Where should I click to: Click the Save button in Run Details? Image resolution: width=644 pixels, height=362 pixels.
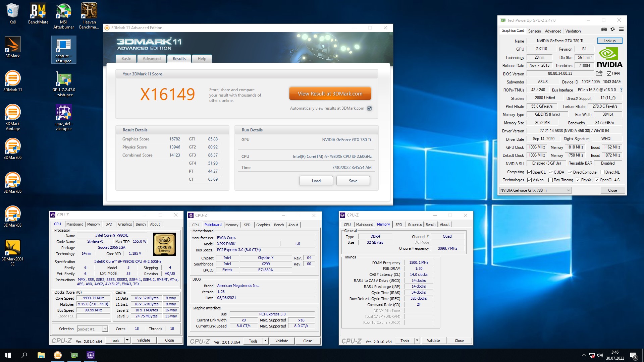pos(353,181)
